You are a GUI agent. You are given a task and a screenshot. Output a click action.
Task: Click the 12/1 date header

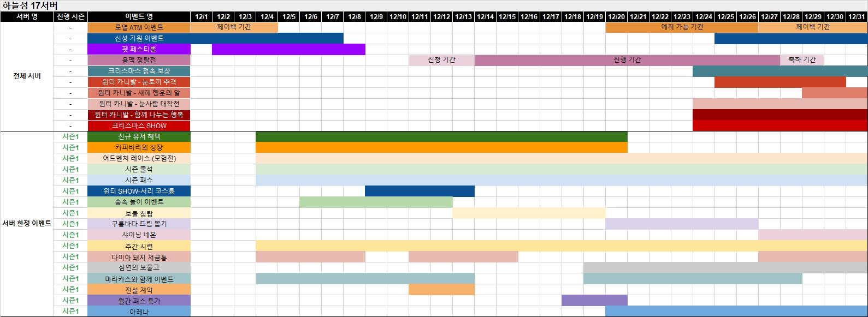pyautogui.click(x=201, y=16)
